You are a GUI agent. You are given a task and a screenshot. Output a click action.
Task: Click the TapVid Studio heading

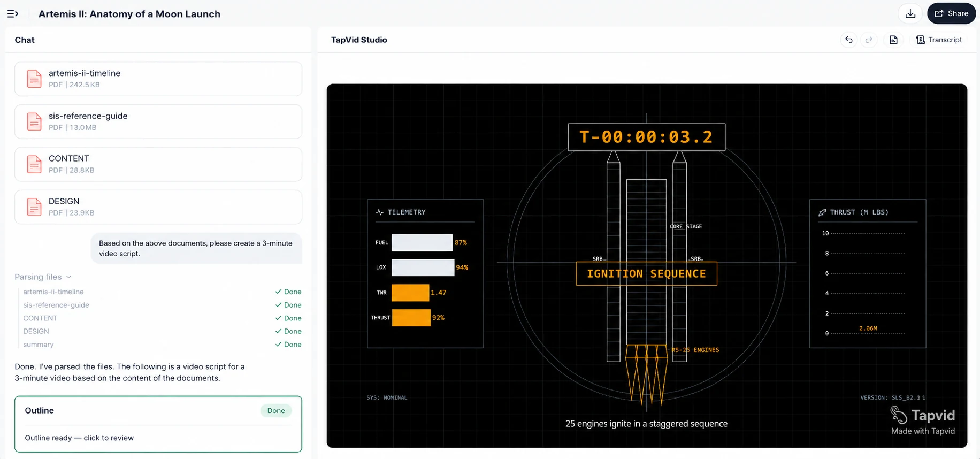359,40
